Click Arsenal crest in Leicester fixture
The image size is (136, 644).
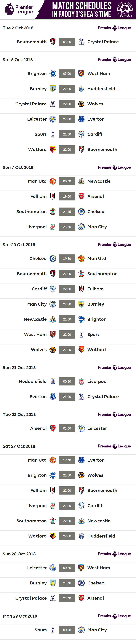(53, 428)
